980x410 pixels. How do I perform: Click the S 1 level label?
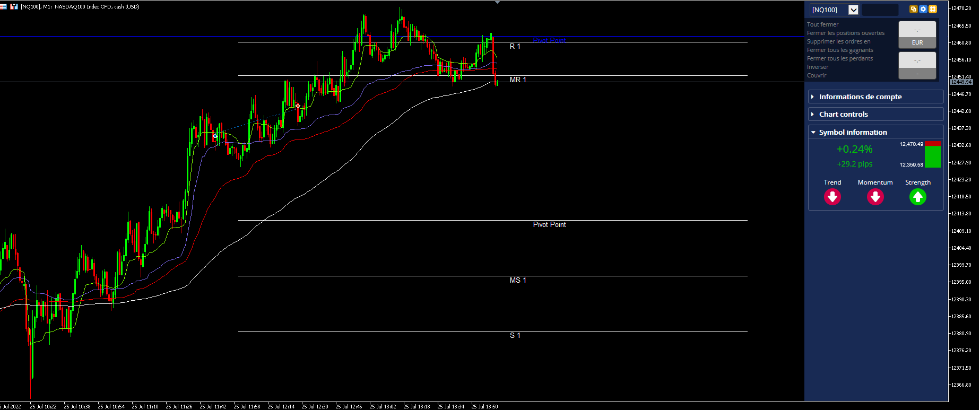tap(515, 335)
